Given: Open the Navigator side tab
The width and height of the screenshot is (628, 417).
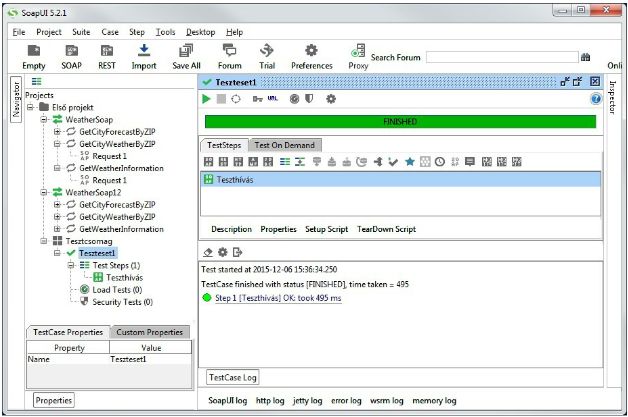Looking at the screenshot, I should point(16,99).
